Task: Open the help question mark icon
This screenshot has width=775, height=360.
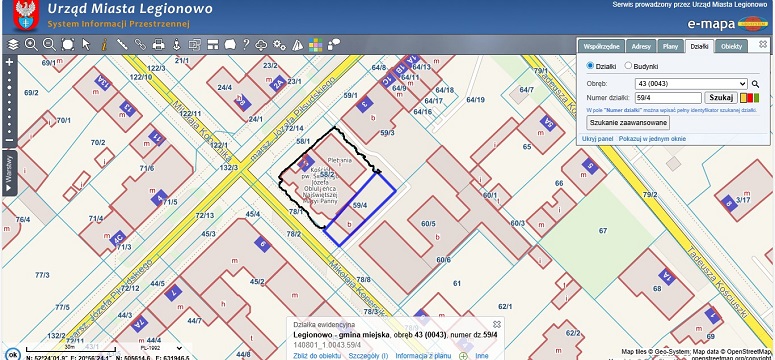Action: (246, 45)
